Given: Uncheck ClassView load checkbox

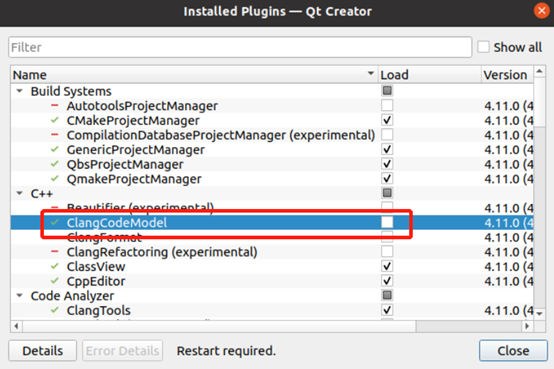Looking at the screenshot, I should (387, 266).
